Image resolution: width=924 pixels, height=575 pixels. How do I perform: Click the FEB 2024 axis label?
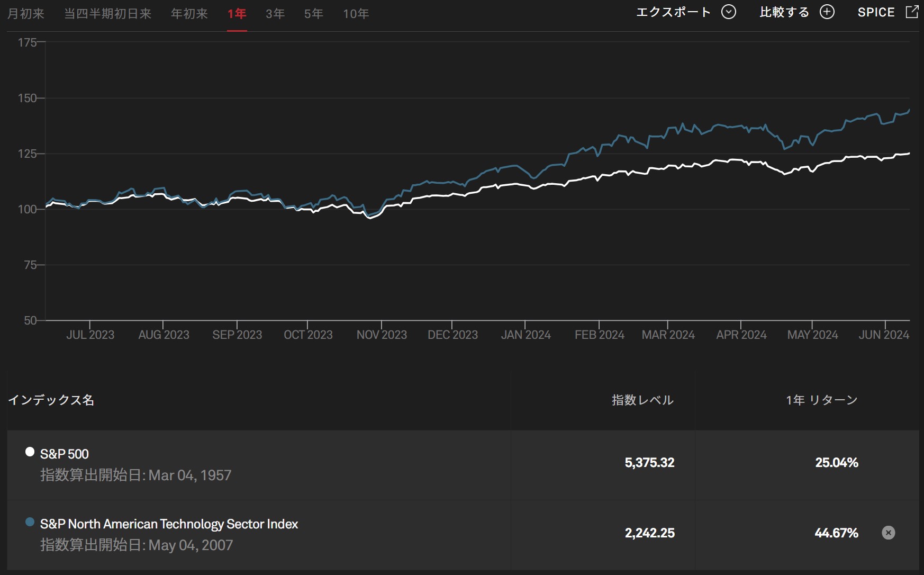(600, 335)
